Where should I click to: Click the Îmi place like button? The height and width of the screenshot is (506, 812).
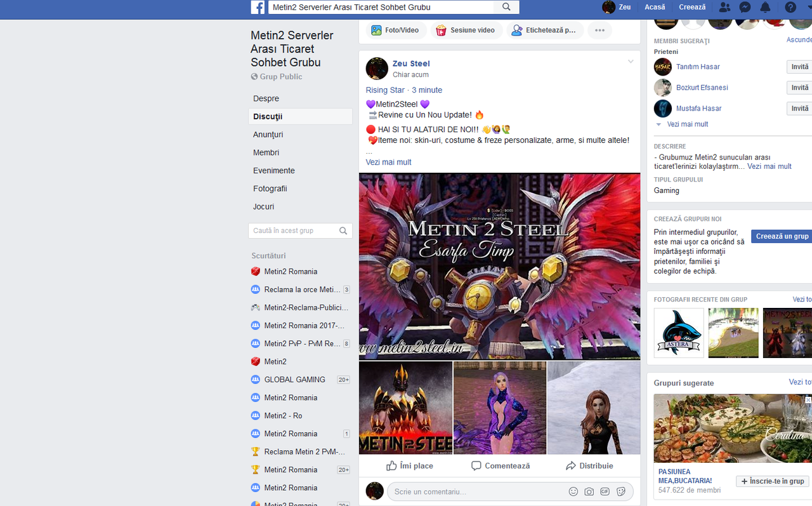pyautogui.click(x=410, y=465)
